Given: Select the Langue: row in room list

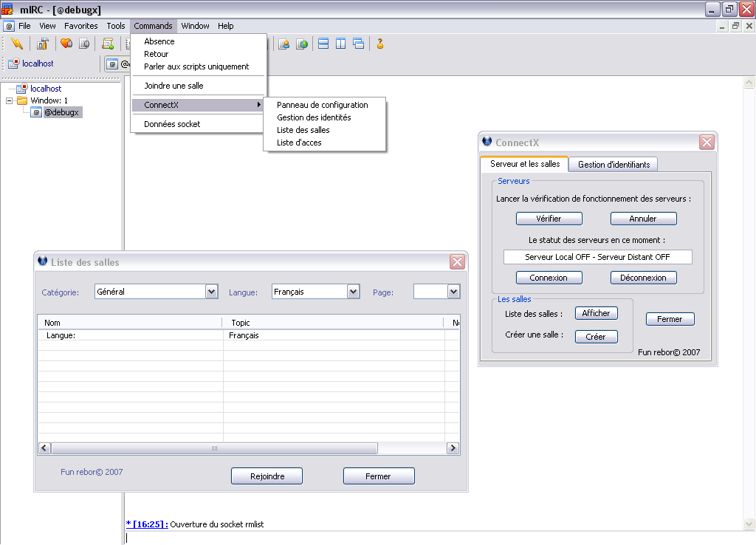Looking at the screenshot, I should 249,335.
